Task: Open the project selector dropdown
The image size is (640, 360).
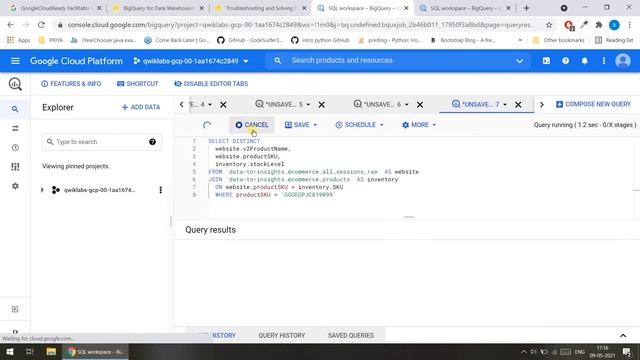Action: [191, 61]
